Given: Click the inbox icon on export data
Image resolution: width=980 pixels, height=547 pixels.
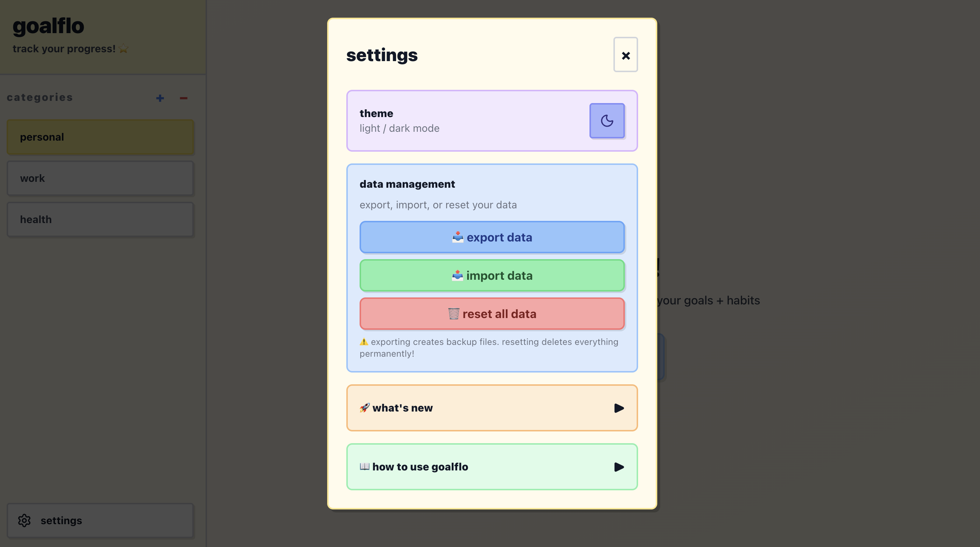Looking at the screenshot, I should [458, 237].
